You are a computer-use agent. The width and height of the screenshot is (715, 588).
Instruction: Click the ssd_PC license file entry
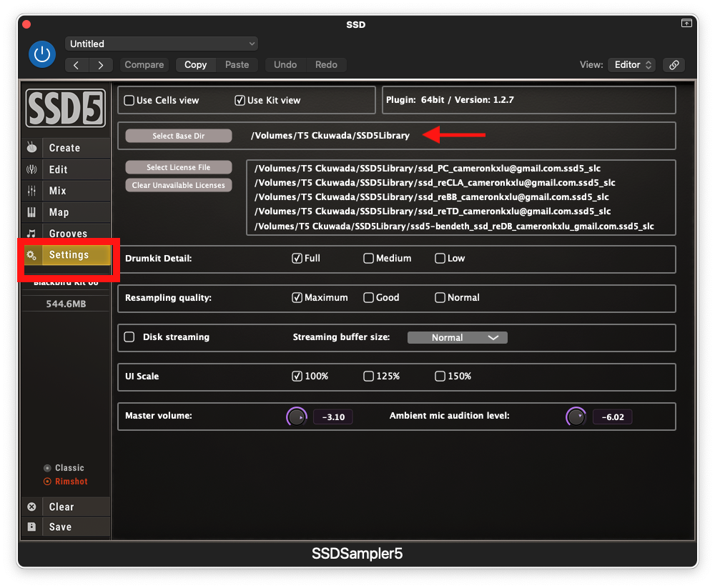click(428, 168)
